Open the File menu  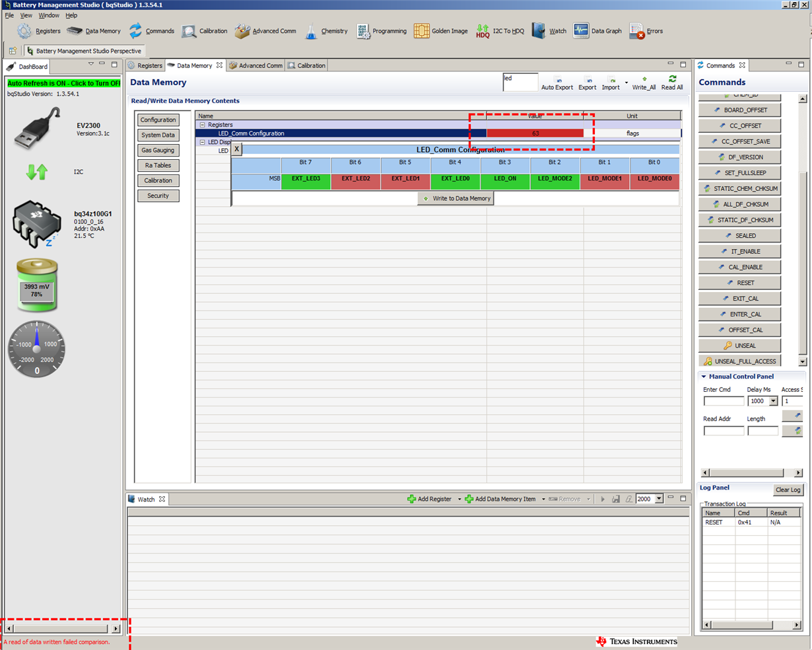9,15
